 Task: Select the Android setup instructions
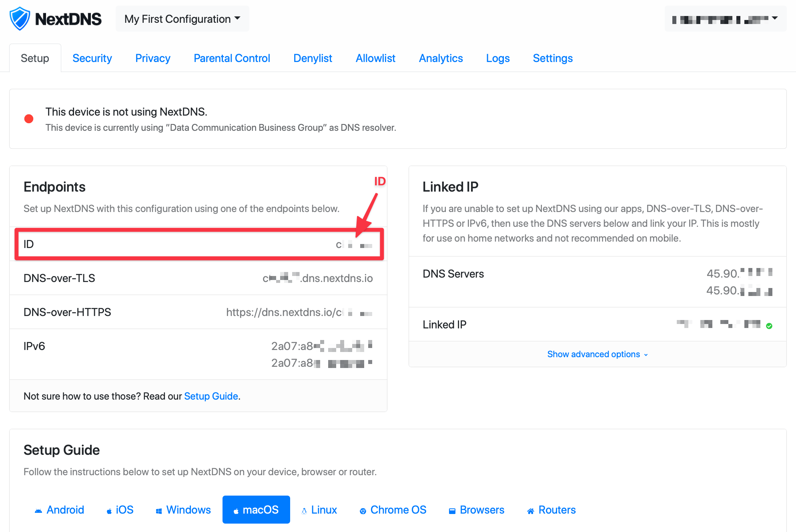pyautogui.click(x=59, y=510)
